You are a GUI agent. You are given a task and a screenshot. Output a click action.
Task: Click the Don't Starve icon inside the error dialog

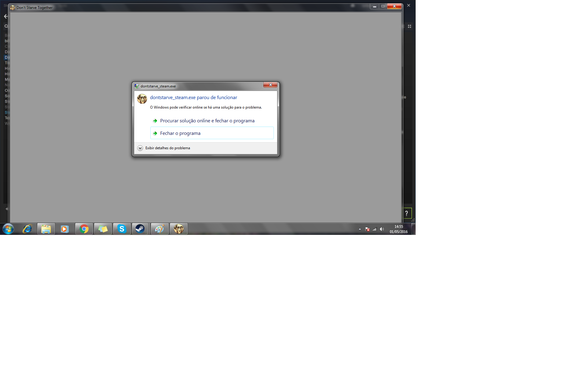coord(142,99)
